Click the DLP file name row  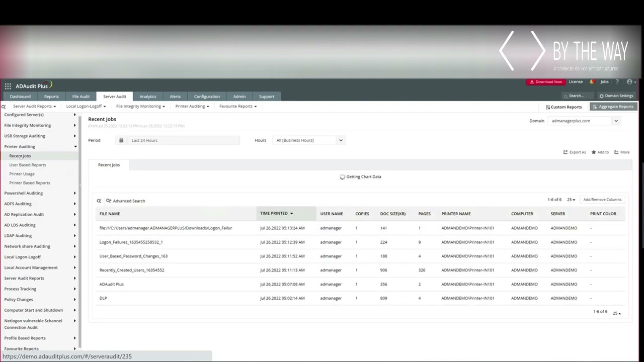point(103,298)
